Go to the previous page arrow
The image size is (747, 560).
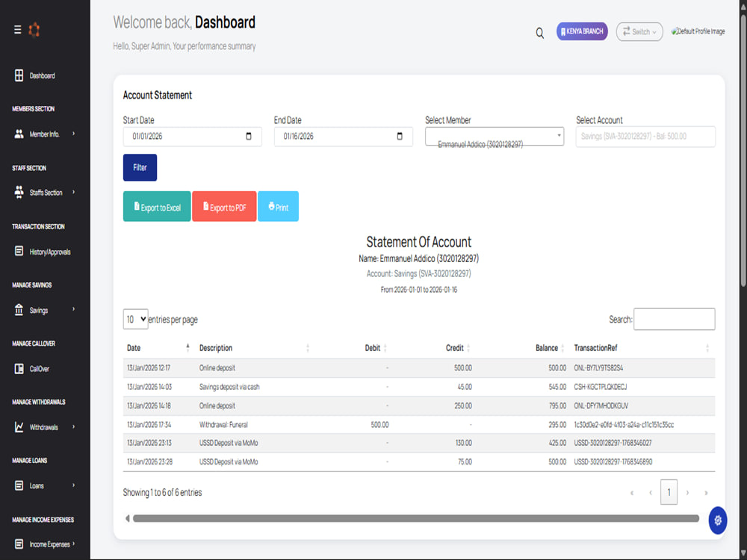click(x=651, y=493)
